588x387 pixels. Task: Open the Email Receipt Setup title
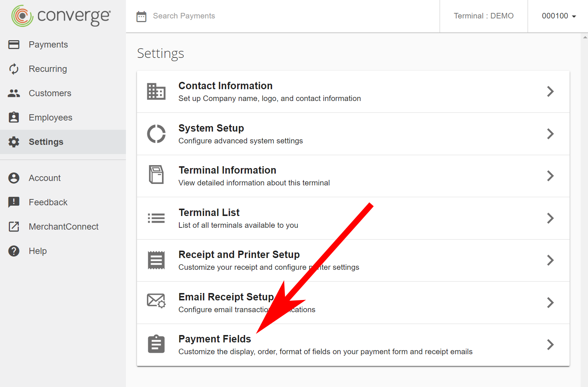tap(226, 297)
